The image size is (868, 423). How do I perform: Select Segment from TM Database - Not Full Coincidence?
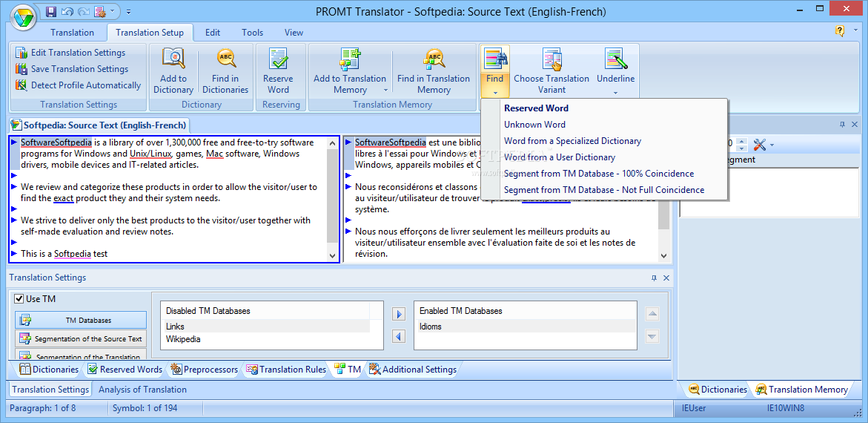pos(603,189)
